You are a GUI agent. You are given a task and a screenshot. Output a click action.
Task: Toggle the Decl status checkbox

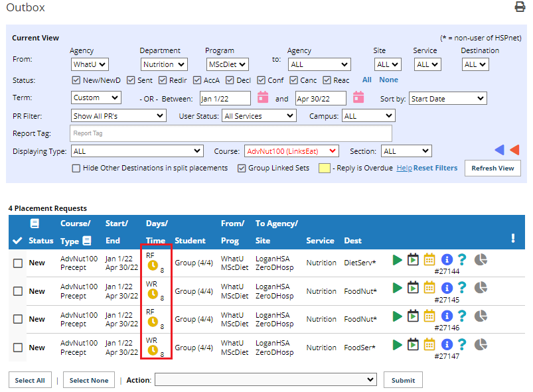pos(230,80)
